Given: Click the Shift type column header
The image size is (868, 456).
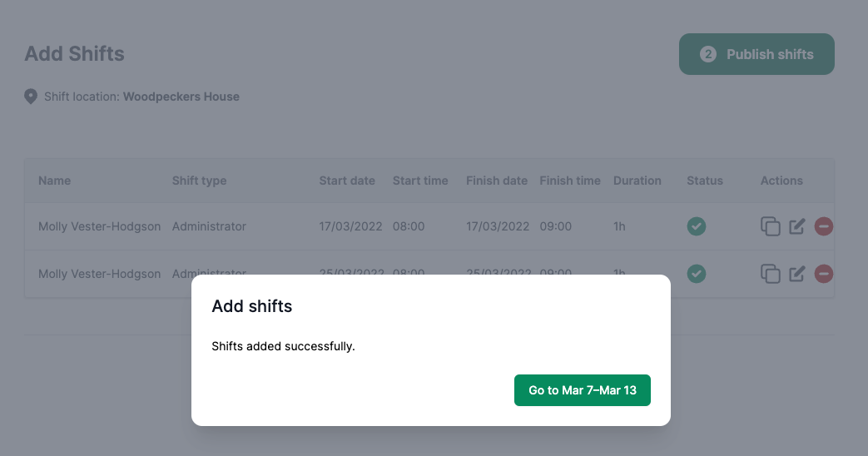Looking at the screenshot, I should coord(199,181).
